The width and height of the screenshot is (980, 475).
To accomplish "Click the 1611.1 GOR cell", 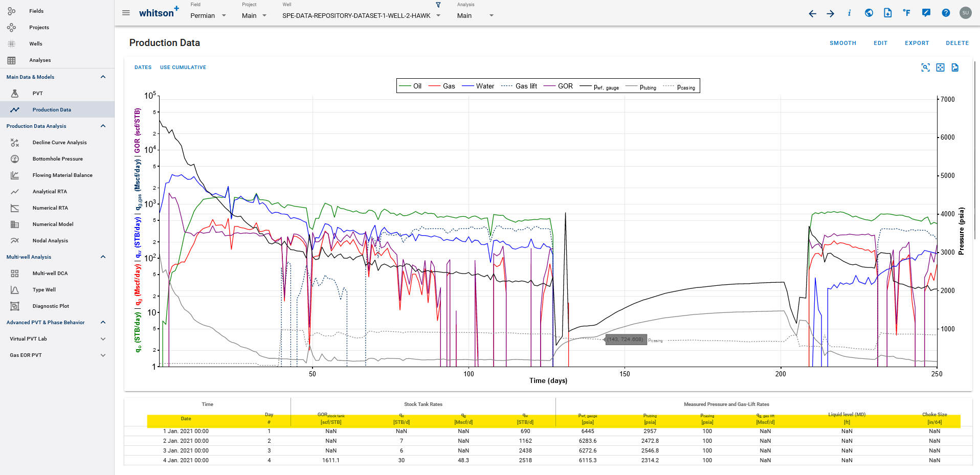I will point(331,461).
